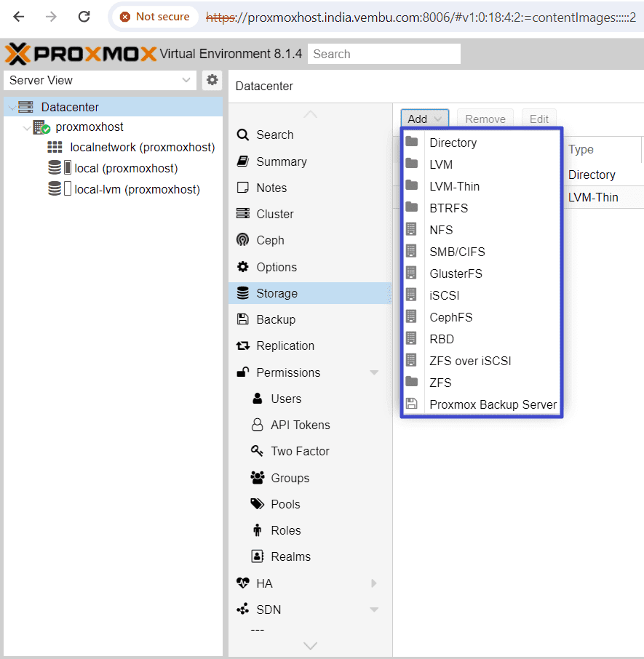Choose NFS from the Add menu
644x659 pixels.
coord(481,230)
